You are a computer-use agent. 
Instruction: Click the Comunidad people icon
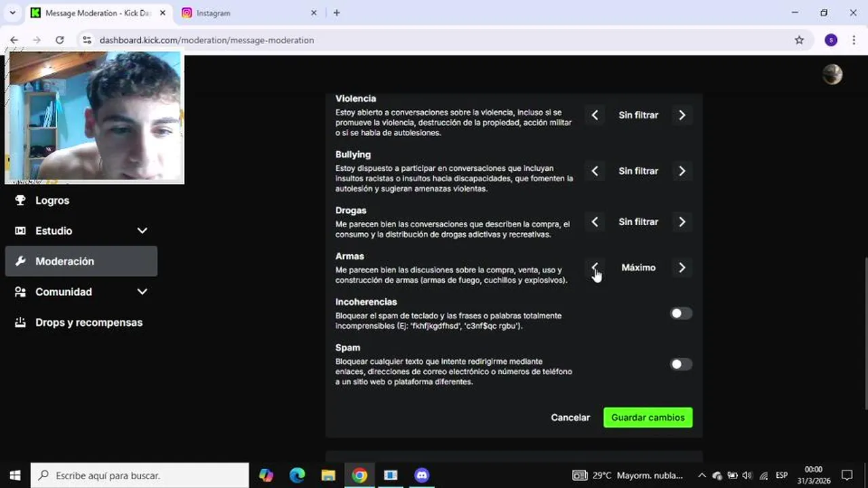(x=20, y=292)
